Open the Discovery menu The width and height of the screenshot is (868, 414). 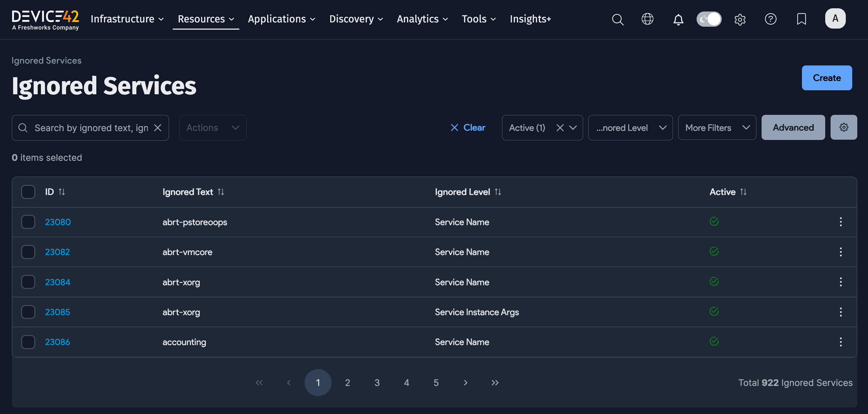click(356, 19)
